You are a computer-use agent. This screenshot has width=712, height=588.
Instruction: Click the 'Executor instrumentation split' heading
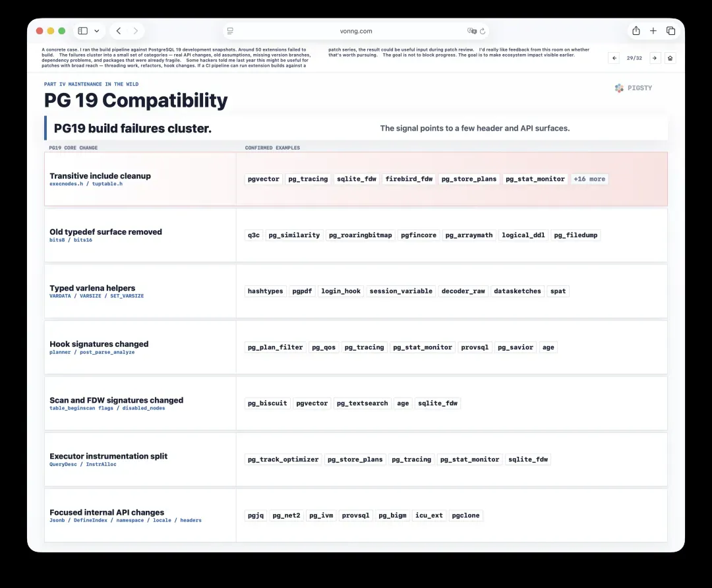tap(109, 456)
